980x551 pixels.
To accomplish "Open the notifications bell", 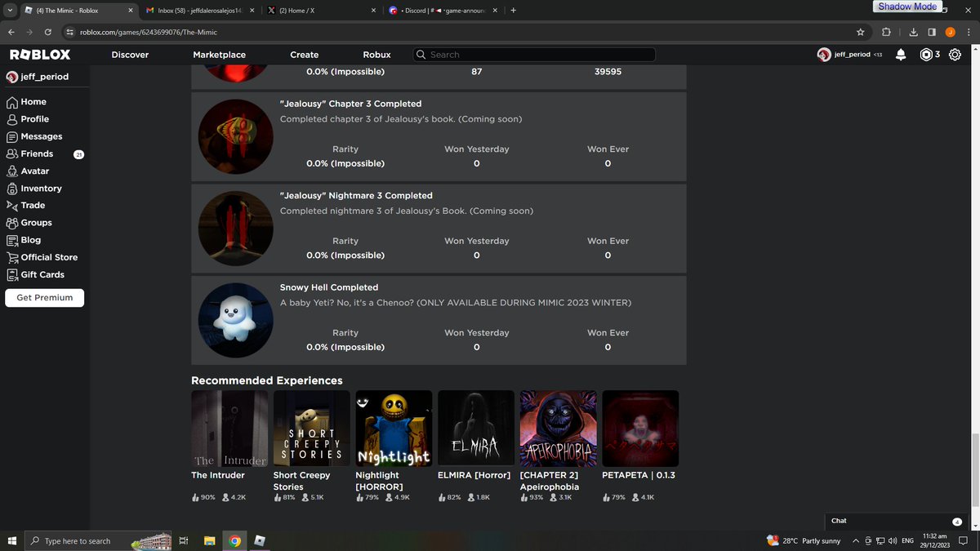I will (x=901, y=55).
